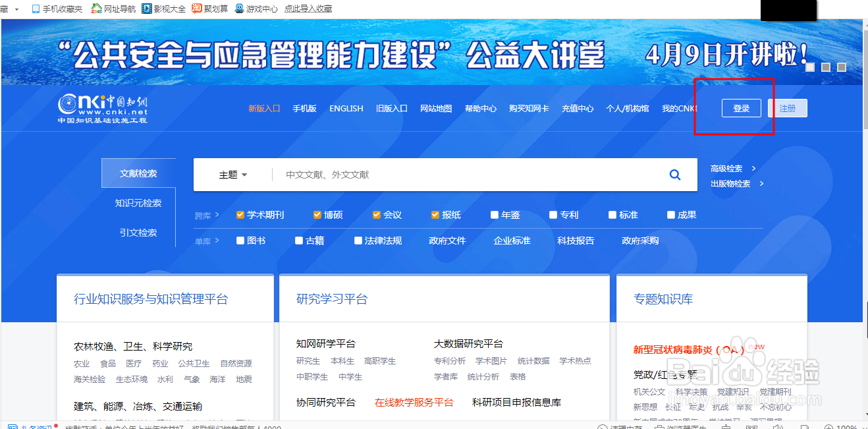Open 旧版入口 in the top navigation
Viewport: 868px width, 429px height.
(392, 109)
